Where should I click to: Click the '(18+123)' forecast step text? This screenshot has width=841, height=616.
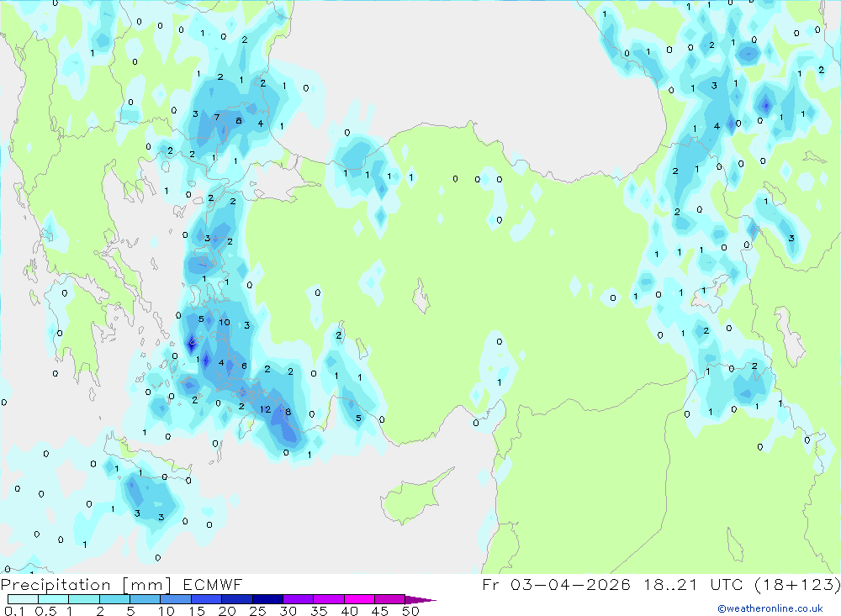pyautogui.click(x=797, y=585)
